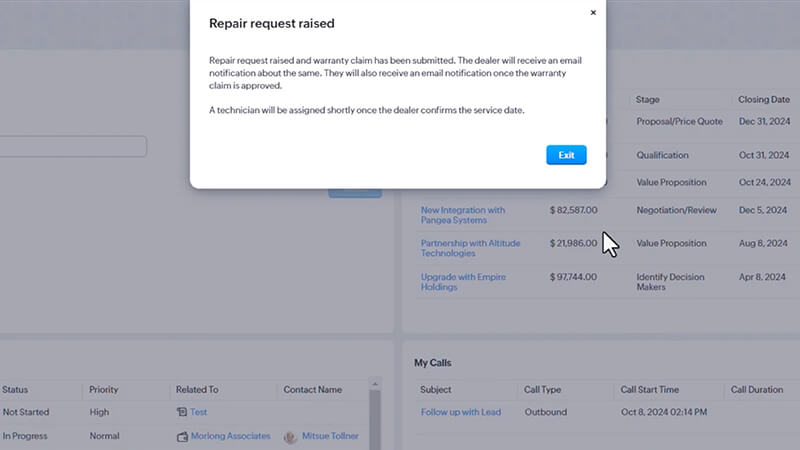Click the Not Started status cell
The image size is (800, 450).
tap(26, 412)
